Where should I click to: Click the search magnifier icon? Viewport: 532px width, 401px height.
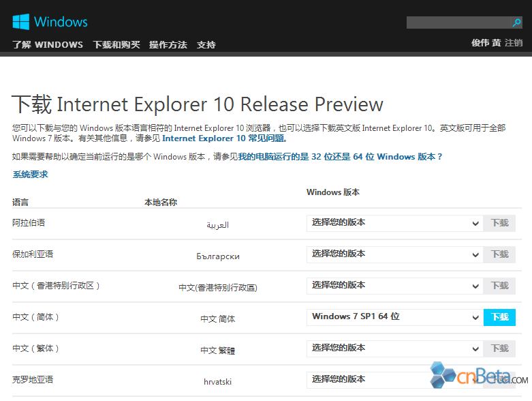pyautogui.click(x=516, y=23)
